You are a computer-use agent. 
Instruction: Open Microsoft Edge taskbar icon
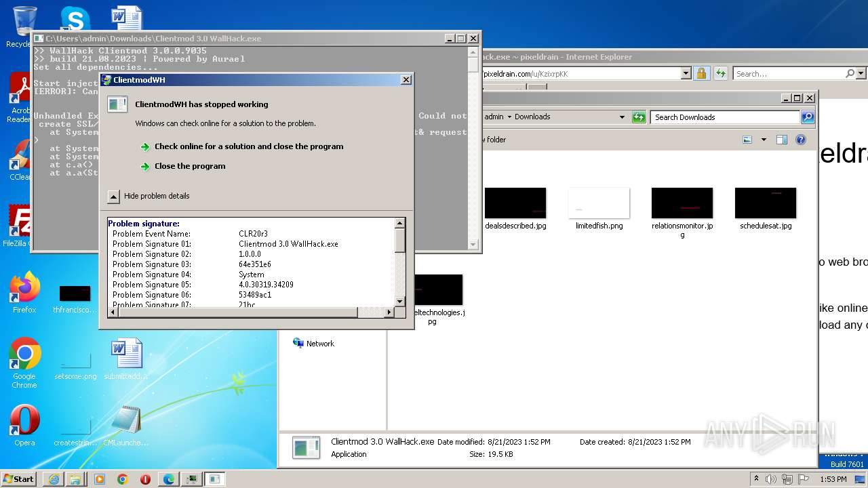coord(168,479)
